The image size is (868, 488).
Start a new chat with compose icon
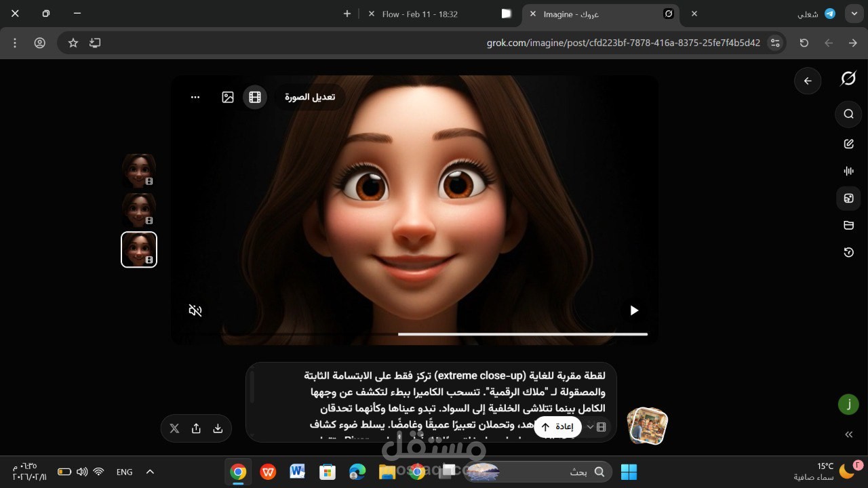(x=848, y=144)
